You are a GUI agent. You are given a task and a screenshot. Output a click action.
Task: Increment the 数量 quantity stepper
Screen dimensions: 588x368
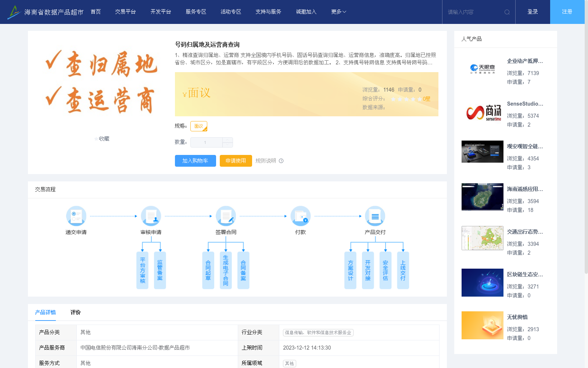coord(227,140)
